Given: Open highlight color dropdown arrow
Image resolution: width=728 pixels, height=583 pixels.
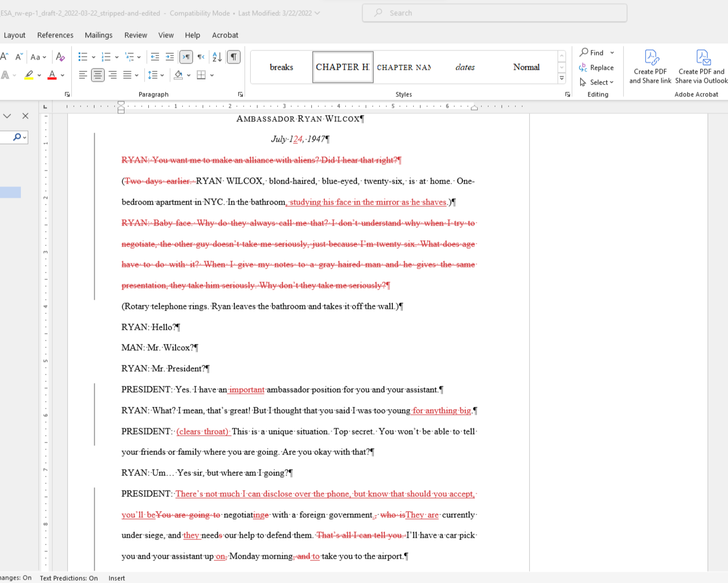Looking at the screenshot, I should (39, 75).
